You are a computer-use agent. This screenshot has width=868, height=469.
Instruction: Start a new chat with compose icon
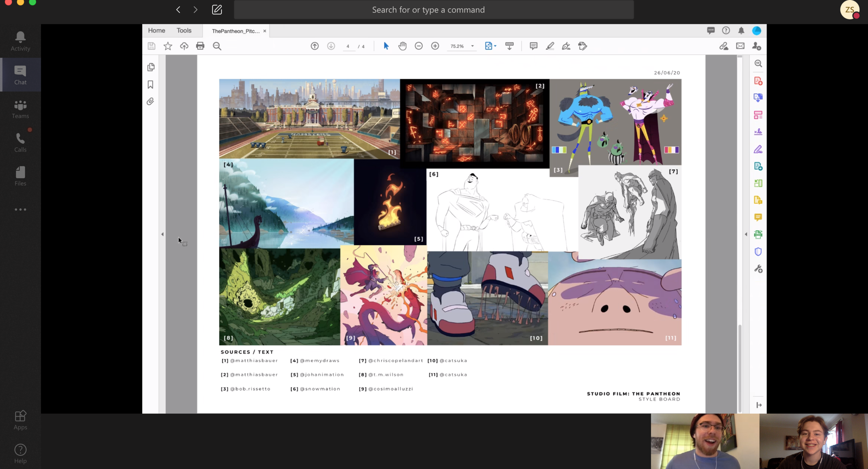pyautogui.click(x=217, y=10)
